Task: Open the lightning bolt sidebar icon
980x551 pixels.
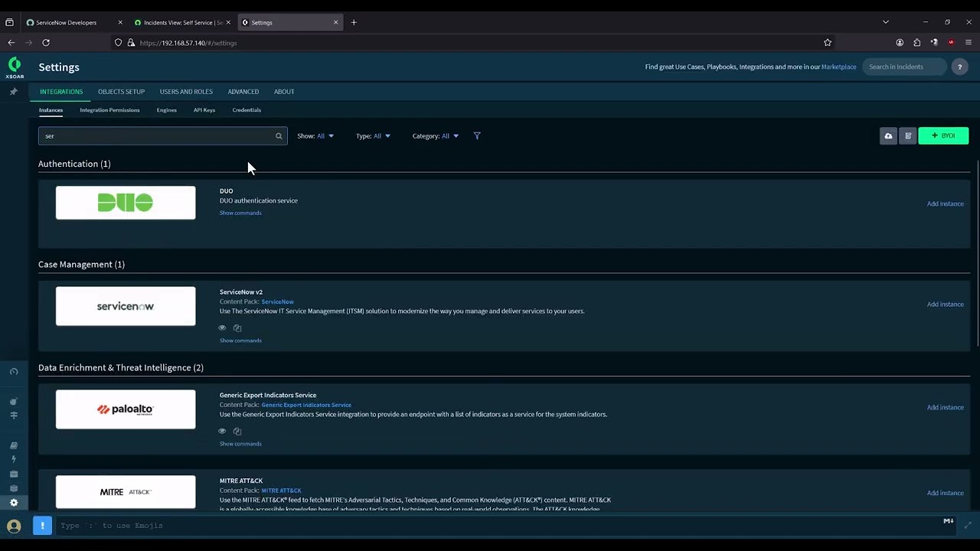Action: tap(14, 459)
